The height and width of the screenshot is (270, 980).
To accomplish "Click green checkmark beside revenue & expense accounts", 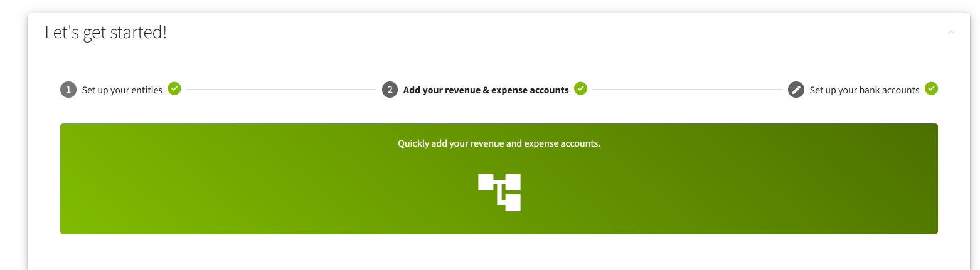I will click(581, 89).
